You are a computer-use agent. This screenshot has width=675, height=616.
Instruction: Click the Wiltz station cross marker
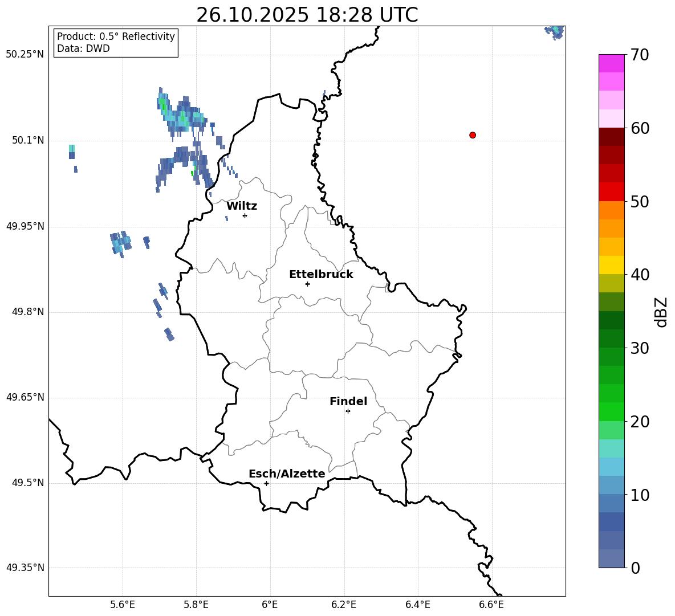tap(245, 215)
